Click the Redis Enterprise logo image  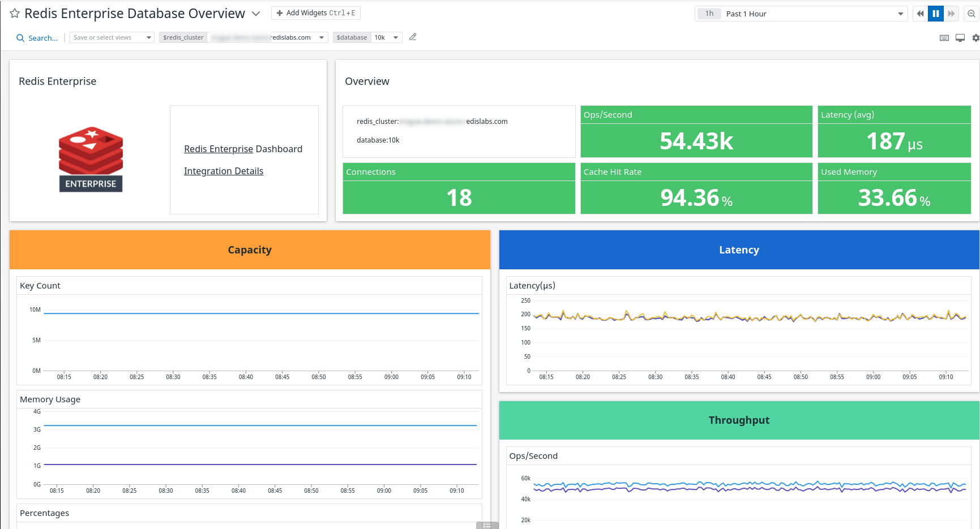click(91, 160)
